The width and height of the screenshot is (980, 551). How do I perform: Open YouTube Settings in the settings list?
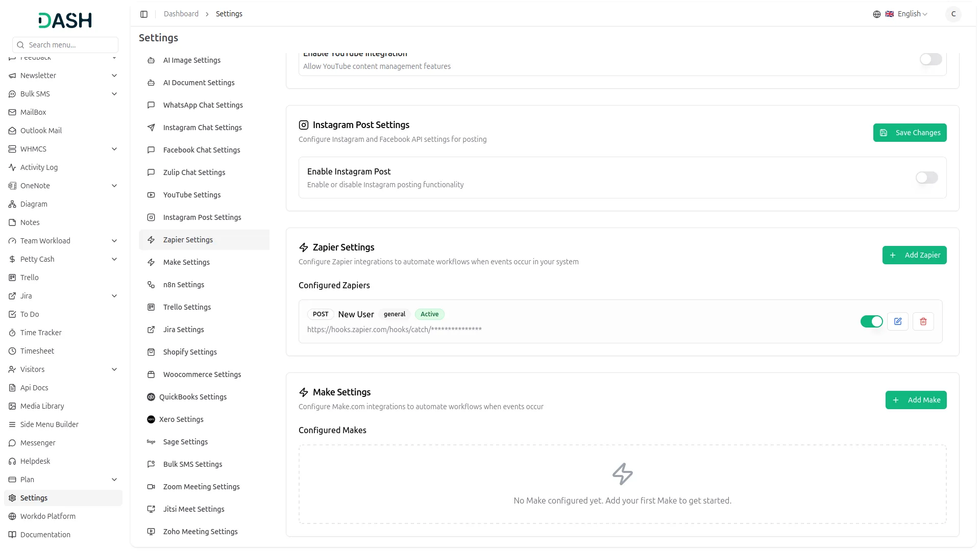coord(192,194)
